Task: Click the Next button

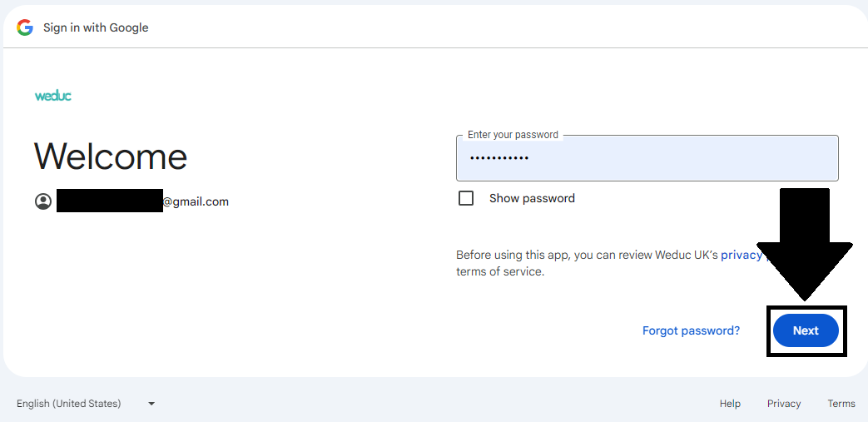Action: pos(805,330)
